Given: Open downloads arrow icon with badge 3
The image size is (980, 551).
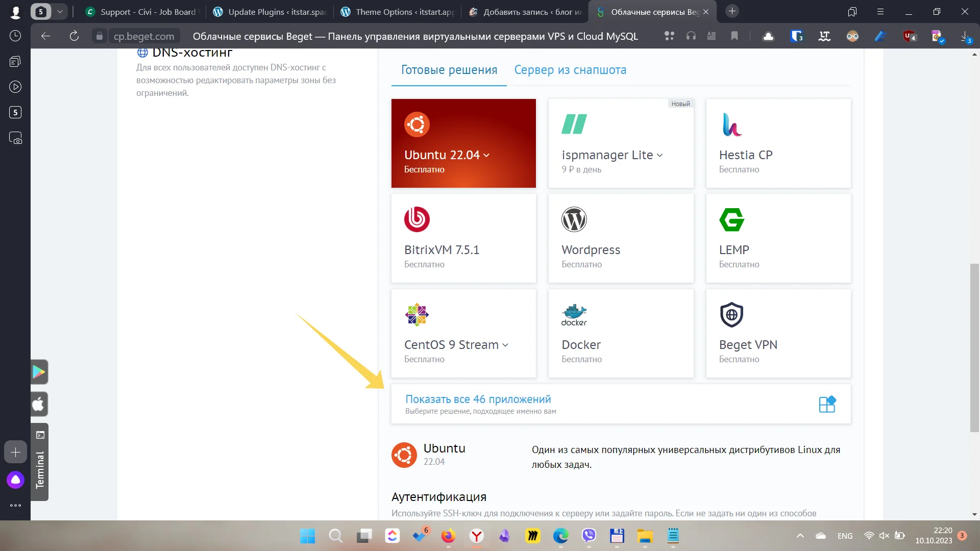Looking at the screenshot, I should (966, 36).
